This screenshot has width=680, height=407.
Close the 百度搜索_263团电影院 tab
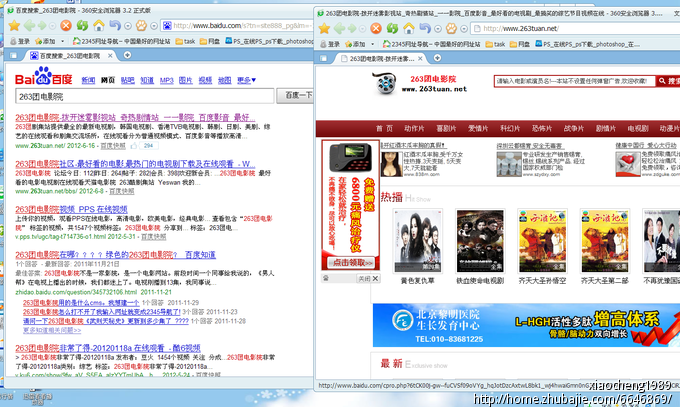[112, 58]
